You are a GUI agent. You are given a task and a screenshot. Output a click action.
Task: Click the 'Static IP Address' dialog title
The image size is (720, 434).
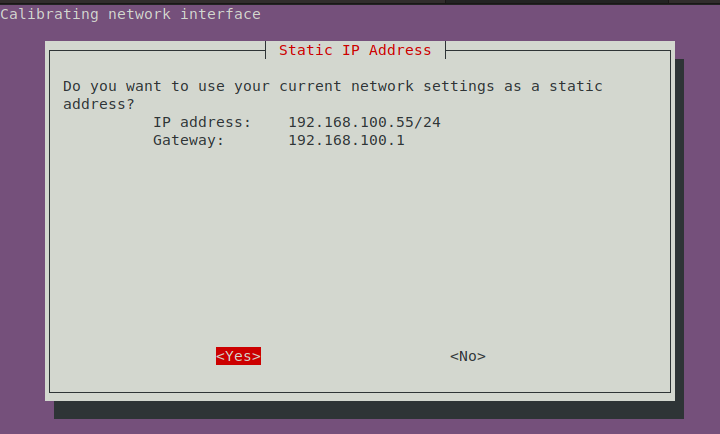pyautogui.click(x=355, y=50)
